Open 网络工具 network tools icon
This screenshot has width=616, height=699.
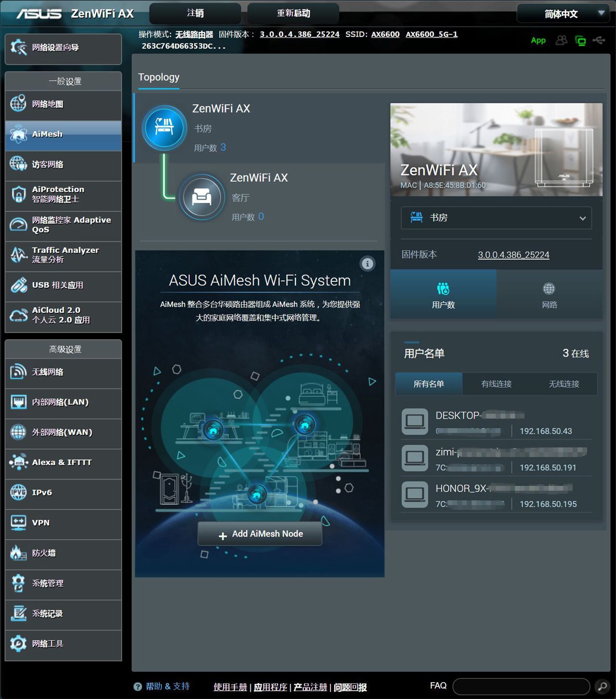click(x=18, y=643)
